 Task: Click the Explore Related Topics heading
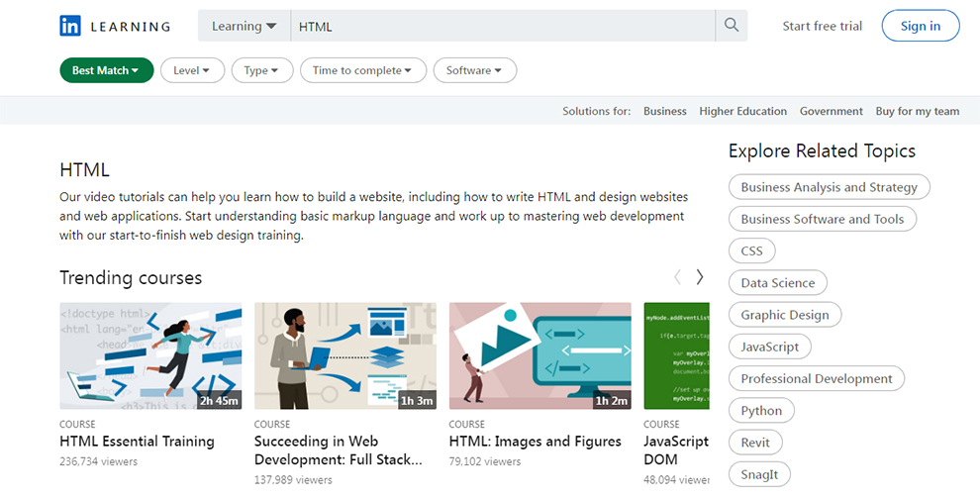[822, 151]
